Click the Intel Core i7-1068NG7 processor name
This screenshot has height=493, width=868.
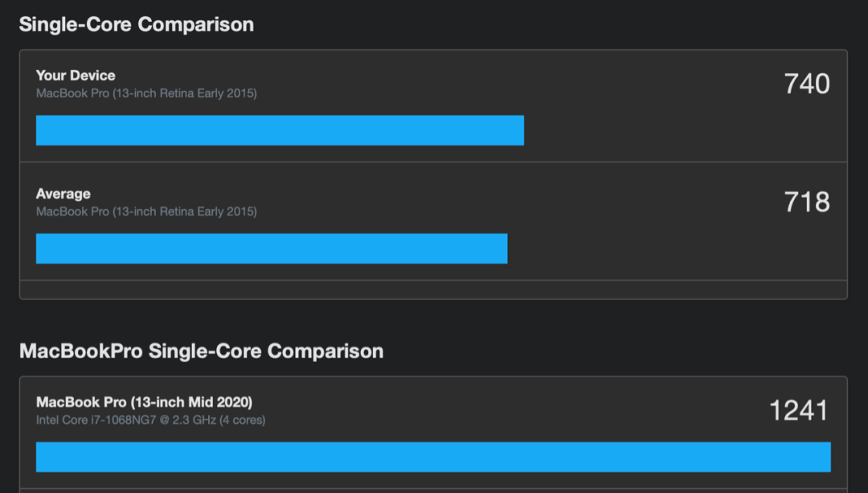coord(96,420)
